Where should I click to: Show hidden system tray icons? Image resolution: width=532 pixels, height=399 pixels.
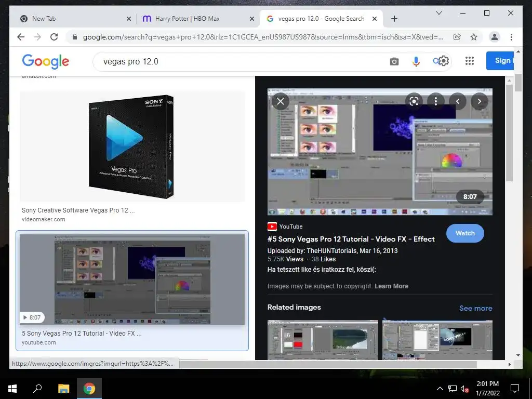pyautogui.click(x=440, y=389)
